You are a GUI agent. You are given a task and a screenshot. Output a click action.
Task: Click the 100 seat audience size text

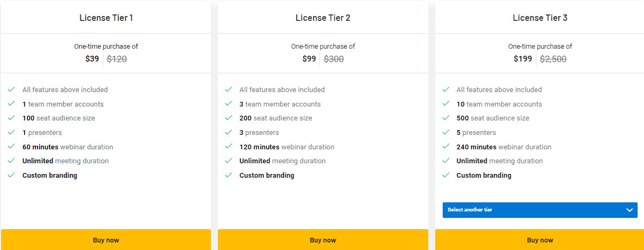[59, 118]
